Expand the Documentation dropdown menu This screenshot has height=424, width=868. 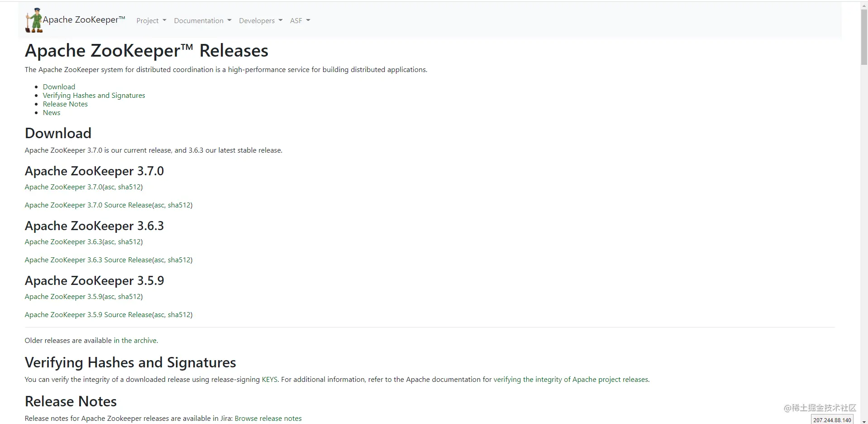point(202,20)
